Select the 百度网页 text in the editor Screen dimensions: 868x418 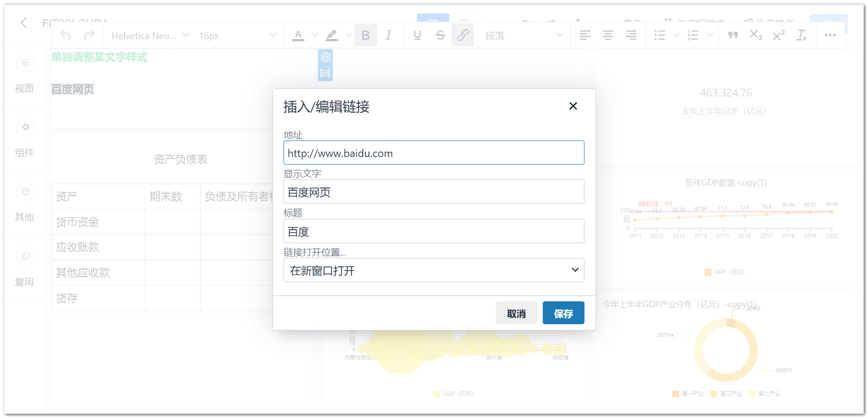[x=73, y=89]
